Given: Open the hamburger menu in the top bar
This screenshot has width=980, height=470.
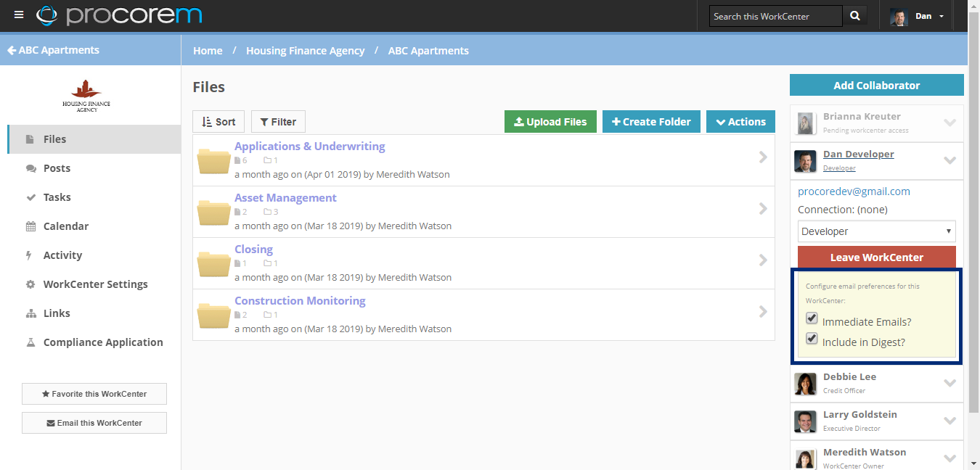Looking at the screenshot, I should (19, 15).
